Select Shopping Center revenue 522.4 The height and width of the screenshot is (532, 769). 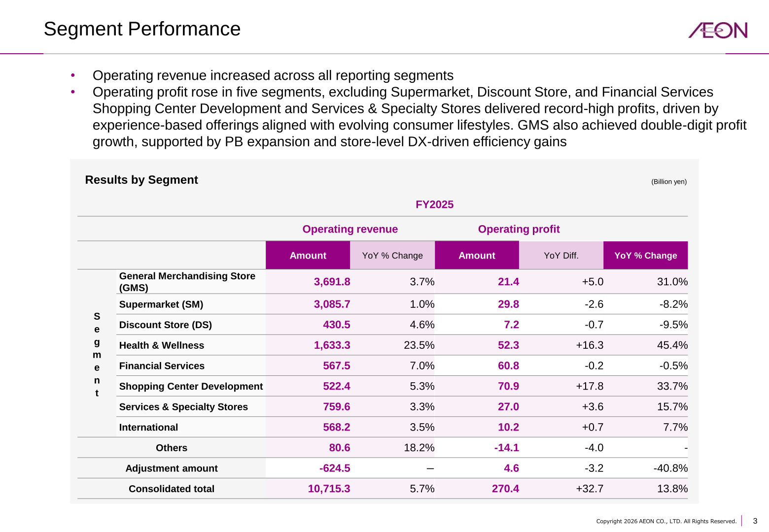(x=337, y=386)
